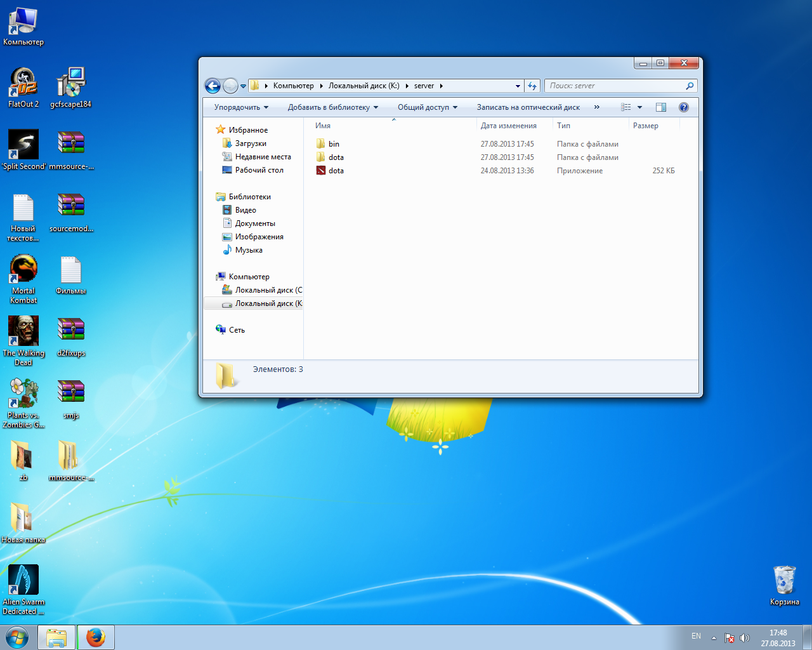Show hidden tray icons arrow
The image size is (812, 650).
pos(714,638)
